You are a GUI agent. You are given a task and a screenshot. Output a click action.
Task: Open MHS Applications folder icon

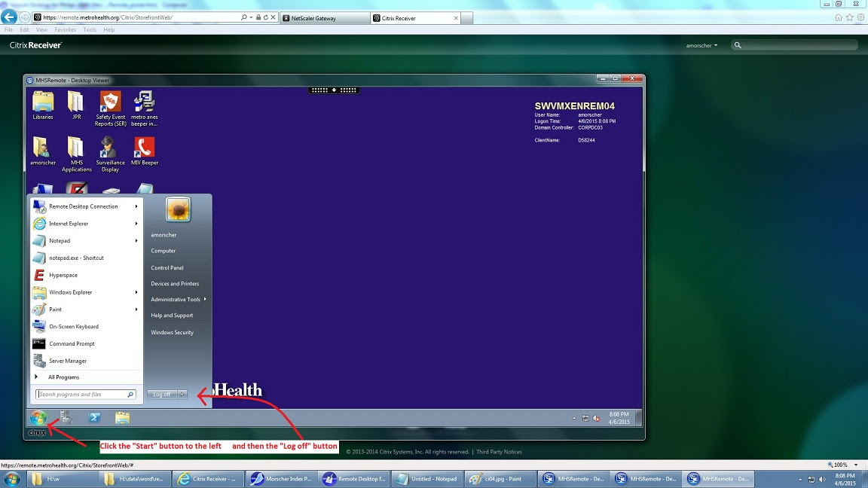point(76,154)
